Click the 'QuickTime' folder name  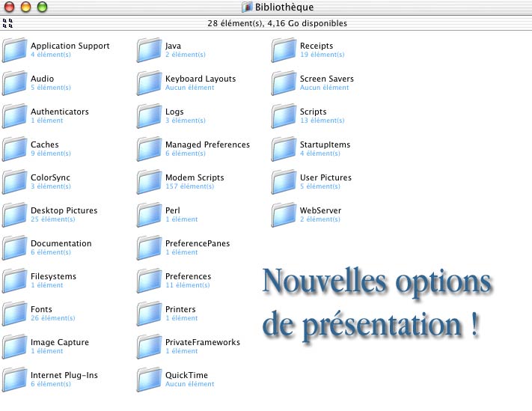pos(186,375)
